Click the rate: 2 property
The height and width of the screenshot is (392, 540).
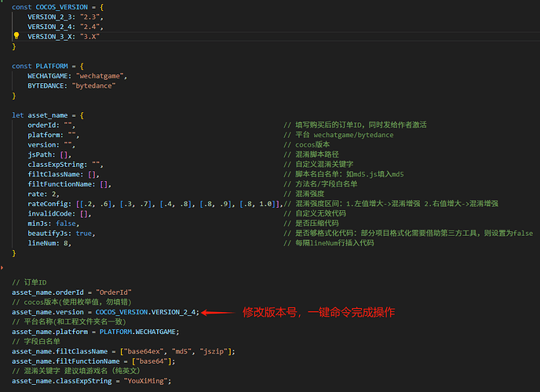click(43, 194)
